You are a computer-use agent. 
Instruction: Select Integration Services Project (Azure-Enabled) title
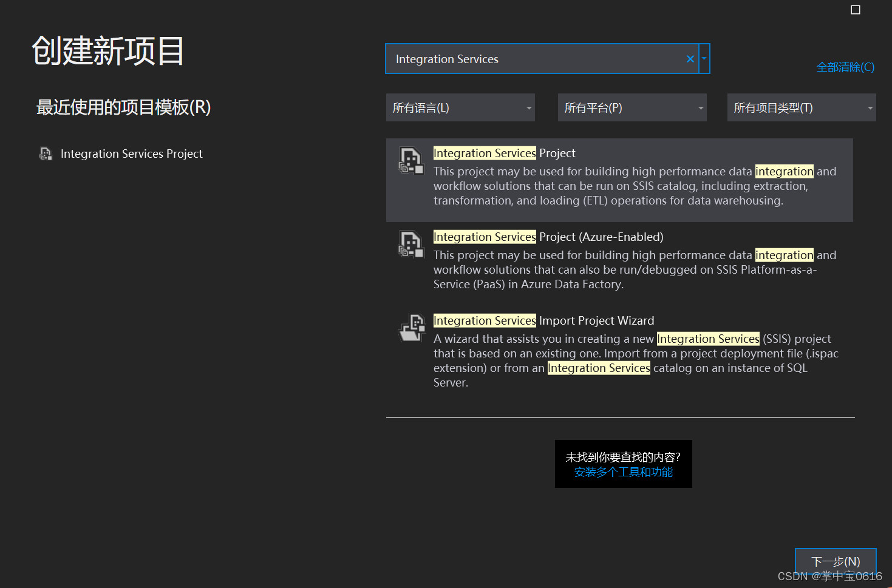[548, 237]
